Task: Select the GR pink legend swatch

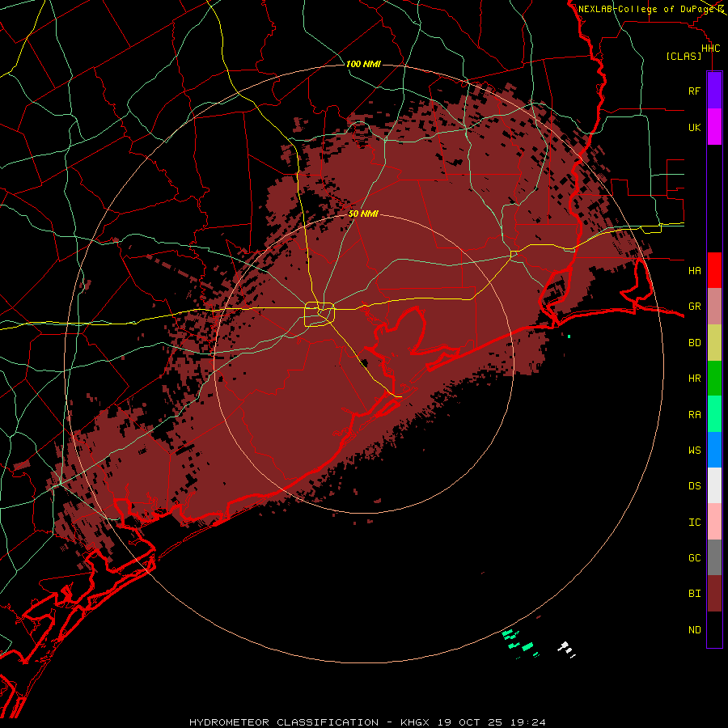Action: 714,306
